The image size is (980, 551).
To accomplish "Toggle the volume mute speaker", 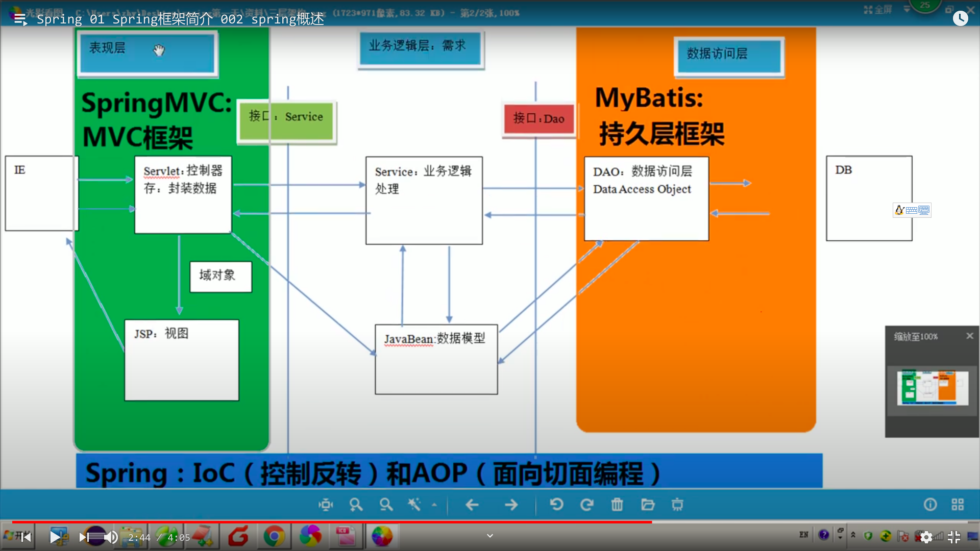I will coord(111,537).
